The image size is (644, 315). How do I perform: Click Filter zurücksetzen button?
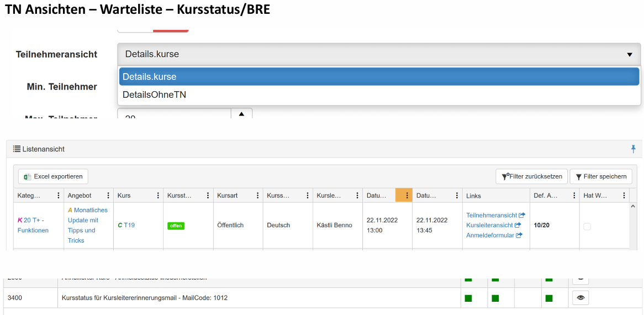[532, 177]
